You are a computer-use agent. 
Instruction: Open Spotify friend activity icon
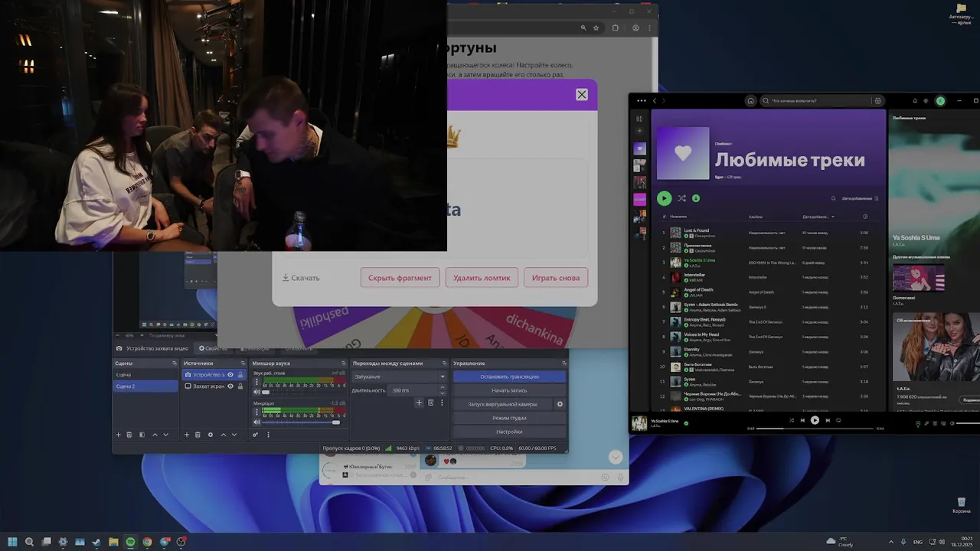coord(926,101)
